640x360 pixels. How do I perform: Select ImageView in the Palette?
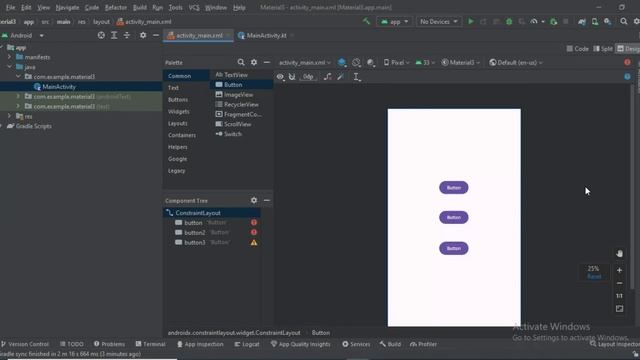234,95
